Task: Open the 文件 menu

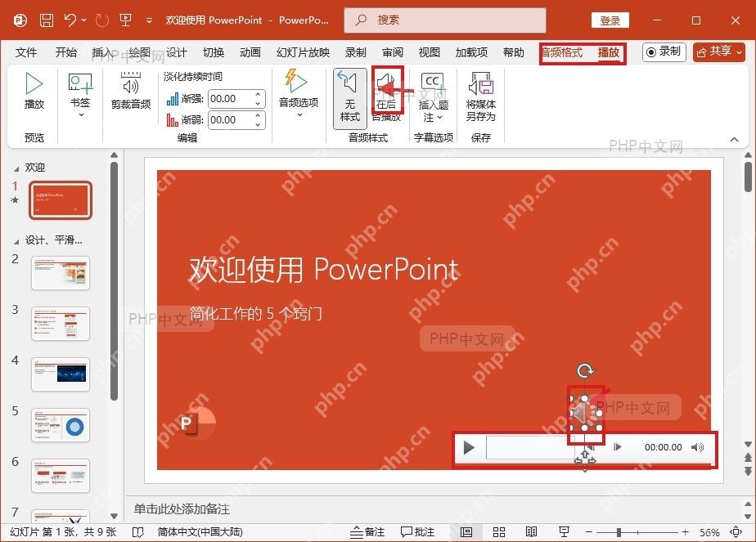Action: tap(26, 52)
